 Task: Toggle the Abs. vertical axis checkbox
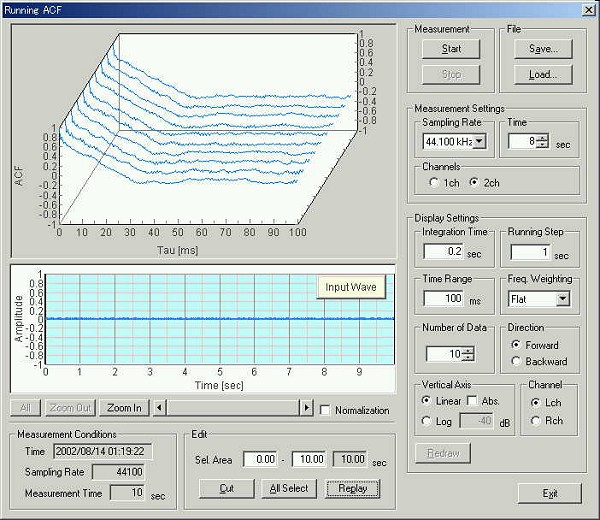(474, 401)
